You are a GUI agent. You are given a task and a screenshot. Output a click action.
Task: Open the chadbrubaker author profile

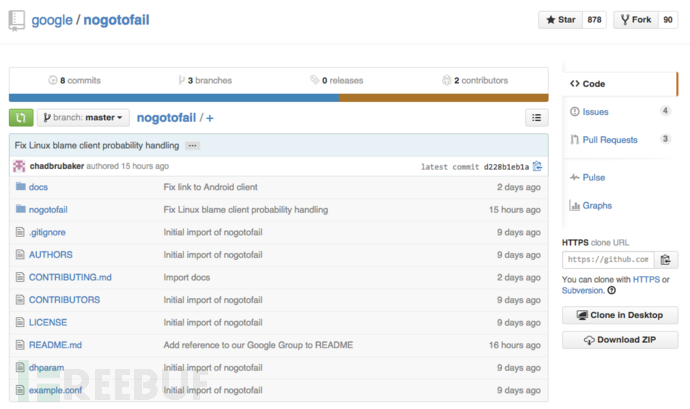click(57, 166)
